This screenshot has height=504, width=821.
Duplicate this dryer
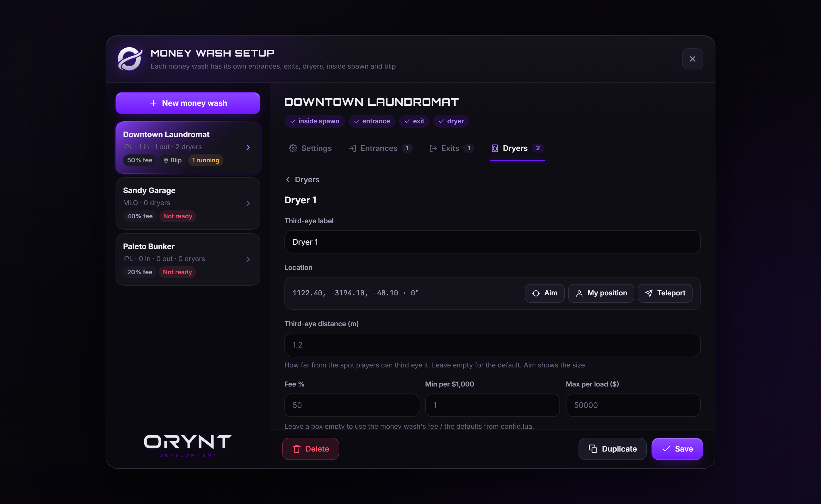click(x=612, y=449)
